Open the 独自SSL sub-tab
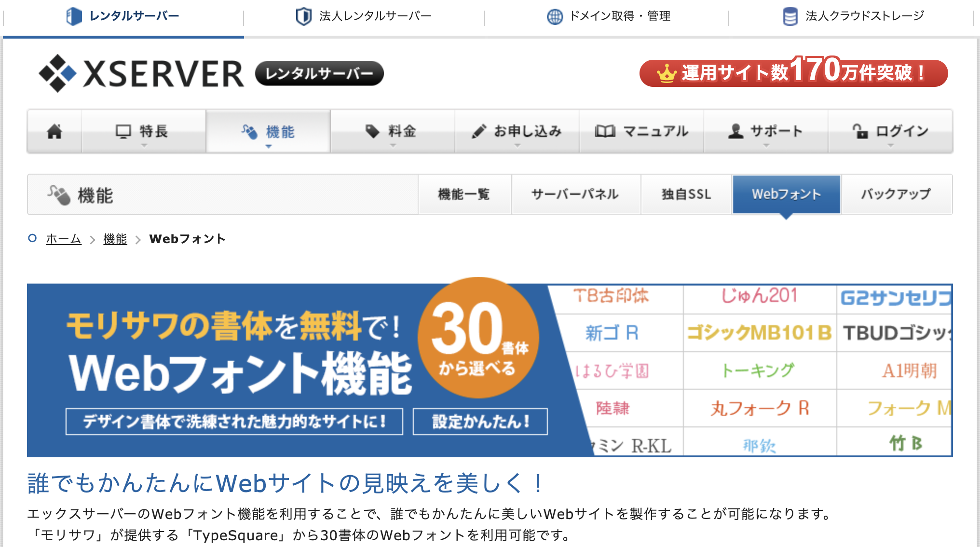Screen dimensions: 980x547 point(687,194)
